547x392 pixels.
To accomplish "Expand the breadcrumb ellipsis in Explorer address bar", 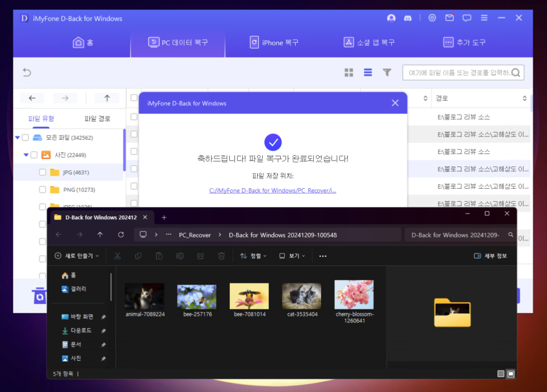I will pos(169,235).
